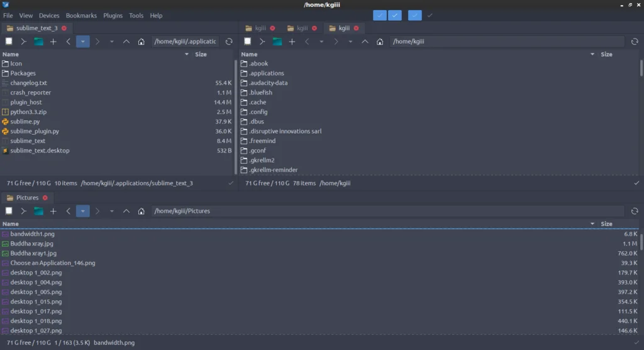644x350 pixels.
Task: Refresh the sublime_text_3 panel listing
Action: click(x=229, y=41)
